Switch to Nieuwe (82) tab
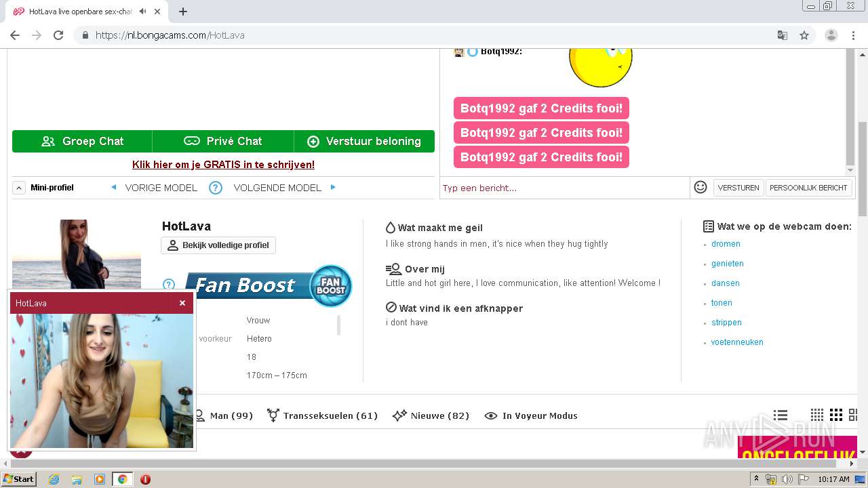The width and height of the screenshot is (868, 488). (x=431, y=415)
